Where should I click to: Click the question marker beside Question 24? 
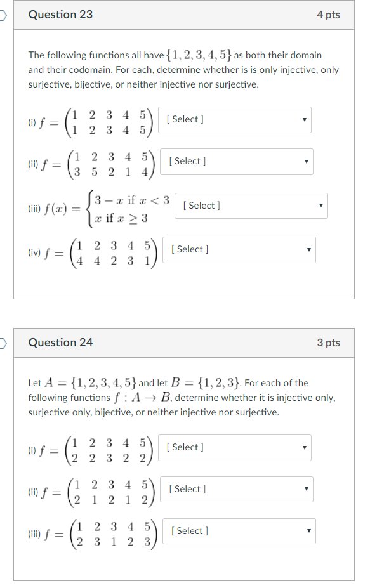click(3, 343)
